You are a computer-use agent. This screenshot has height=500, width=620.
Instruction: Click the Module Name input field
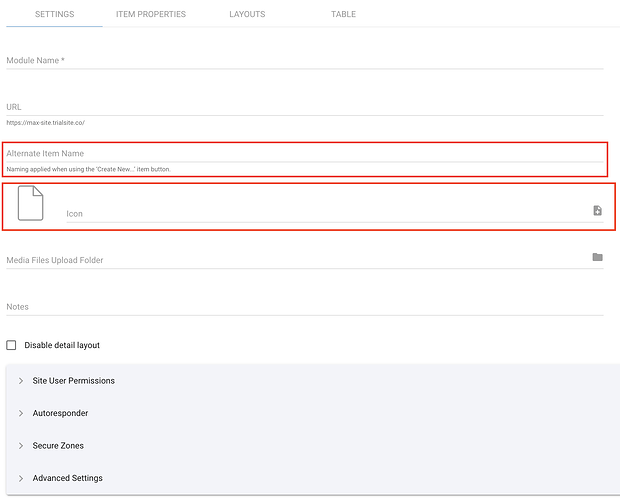(300, 61)
